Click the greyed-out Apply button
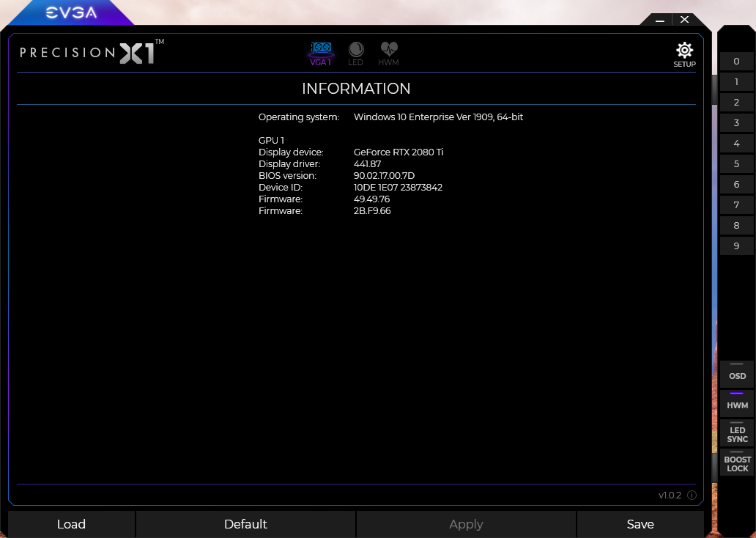 (466, 524)
